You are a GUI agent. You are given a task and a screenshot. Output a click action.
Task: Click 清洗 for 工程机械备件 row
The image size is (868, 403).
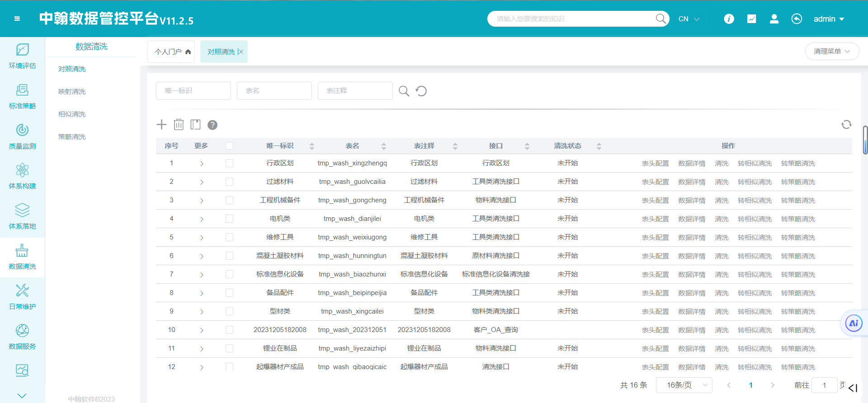722,201
